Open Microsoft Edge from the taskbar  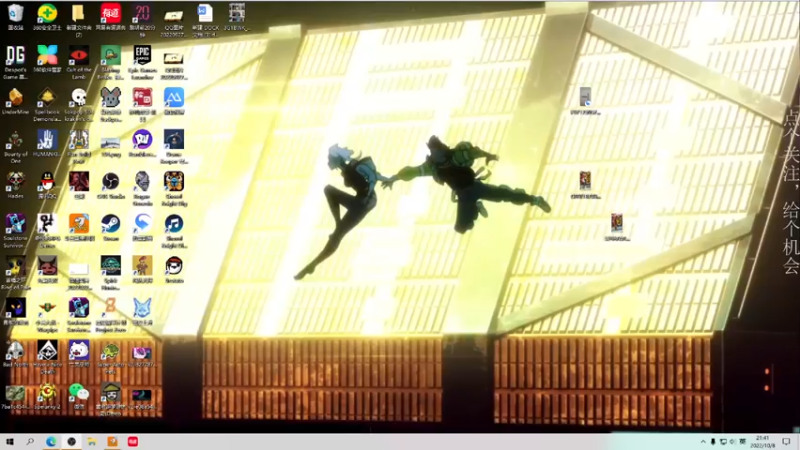click(51, 442)
